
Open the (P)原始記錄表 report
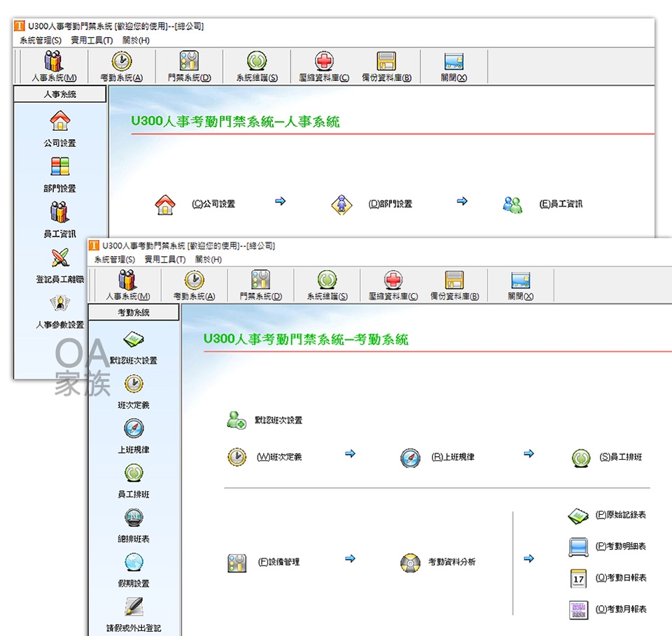click(x=620, y=515)
